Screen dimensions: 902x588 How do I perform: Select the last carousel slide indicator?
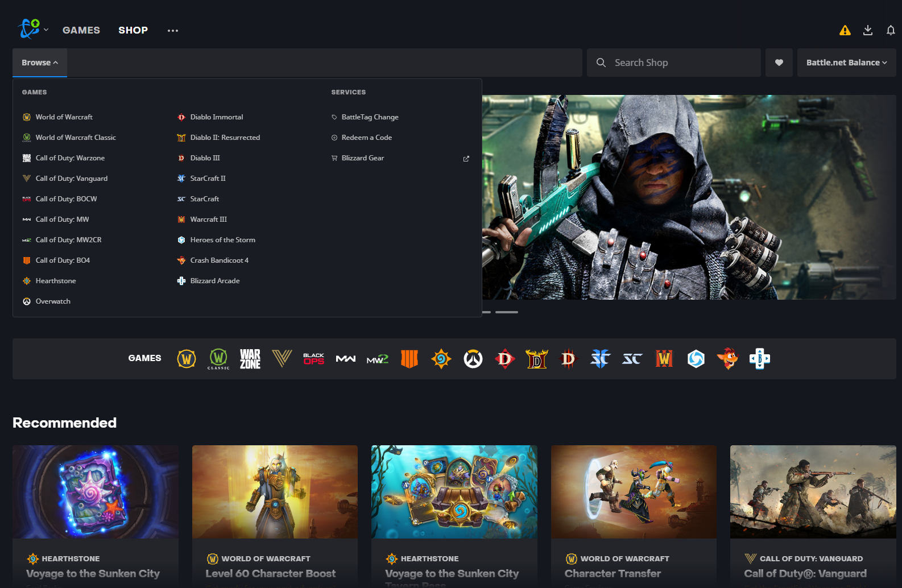click(507, 312)
